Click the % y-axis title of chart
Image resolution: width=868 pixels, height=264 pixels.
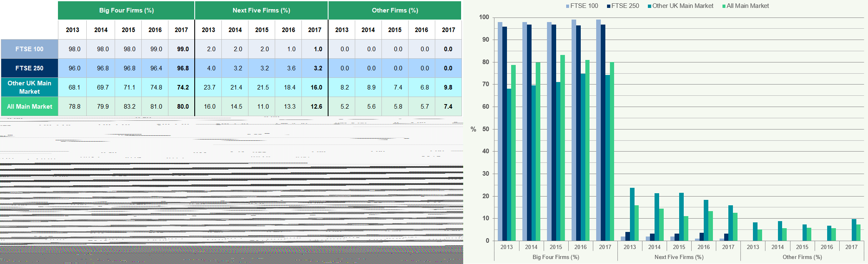coord(473,130)
